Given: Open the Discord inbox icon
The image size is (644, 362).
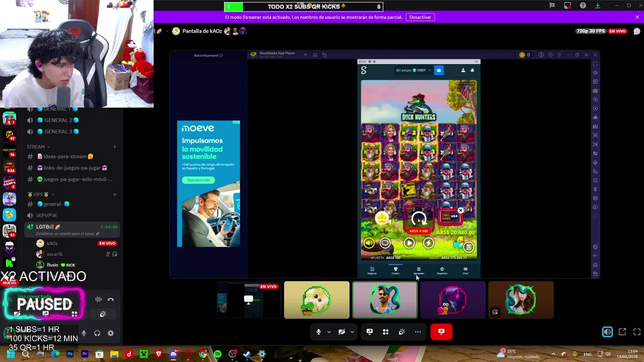Looking at the screenshot, I should [568, 6].
